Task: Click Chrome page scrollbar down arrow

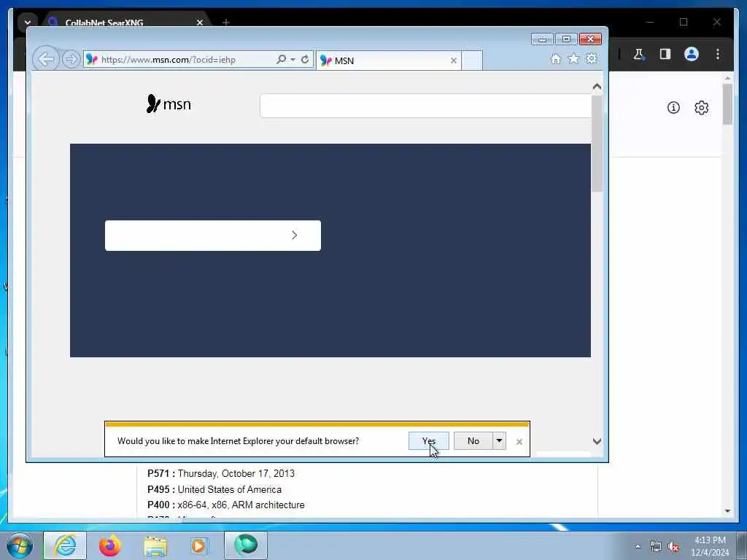Action: click(x=727, y=511)
